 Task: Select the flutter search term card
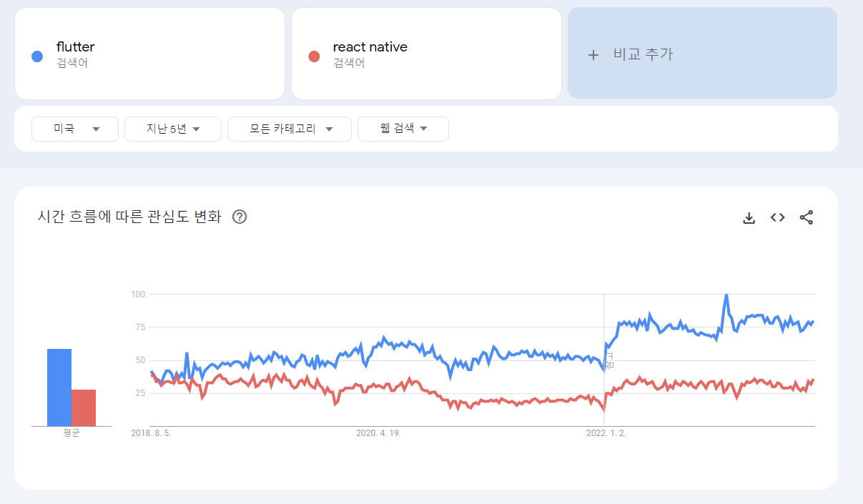click(x=149, y=54)
